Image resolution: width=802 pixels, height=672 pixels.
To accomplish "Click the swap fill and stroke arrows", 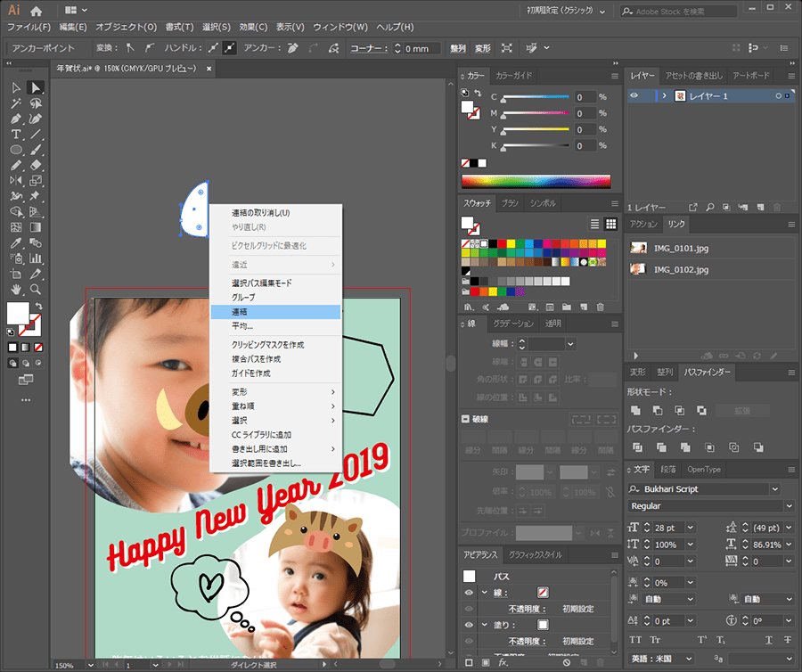I will [x=39, y=306].
